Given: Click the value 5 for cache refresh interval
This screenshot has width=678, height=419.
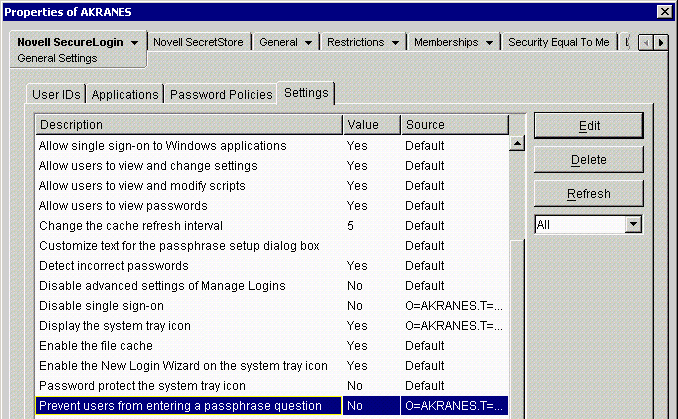Looking at the screenshot, I should coord(350,226).
